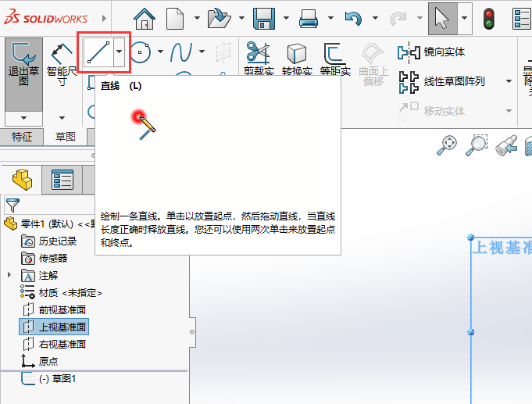Viewport: 532px width, 404px height.
Task: Choose the Select arrow cursor tool
Action: point(442,18)
